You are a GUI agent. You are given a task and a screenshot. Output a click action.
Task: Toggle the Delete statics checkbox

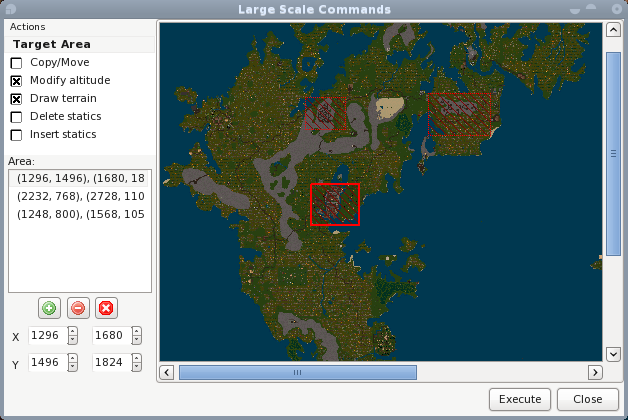pyautogui.click(x=16, y=117)
